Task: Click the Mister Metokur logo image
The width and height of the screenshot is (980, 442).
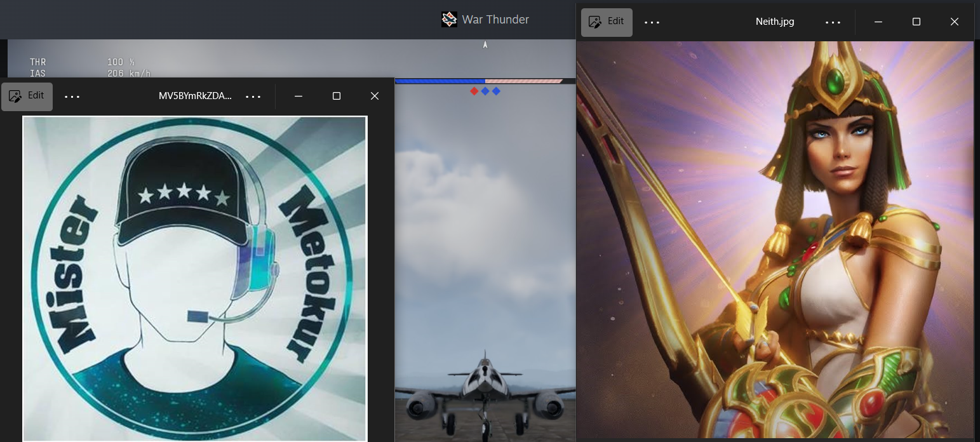Action: point(194,278)
